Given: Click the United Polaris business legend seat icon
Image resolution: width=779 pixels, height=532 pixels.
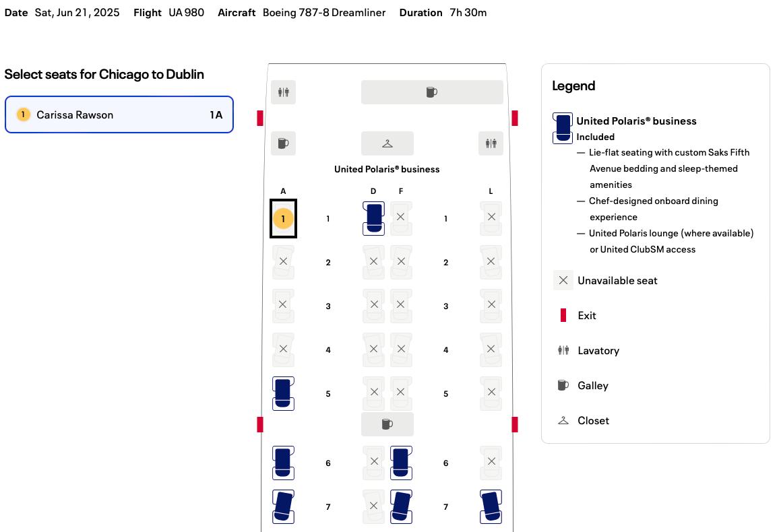Looking at the screenshot, I should [562, 128].
